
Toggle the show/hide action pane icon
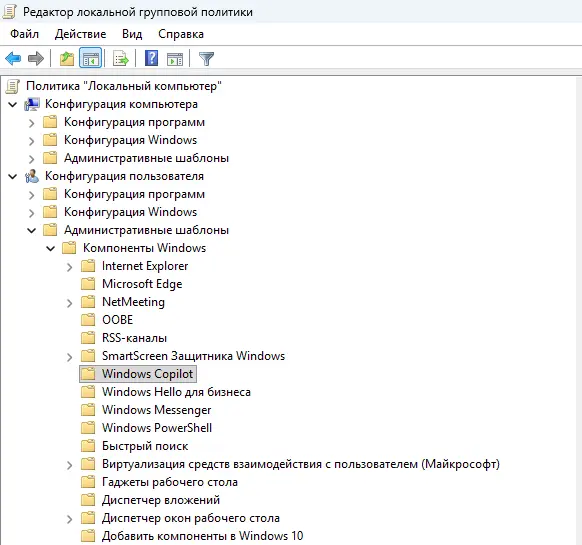175,59
